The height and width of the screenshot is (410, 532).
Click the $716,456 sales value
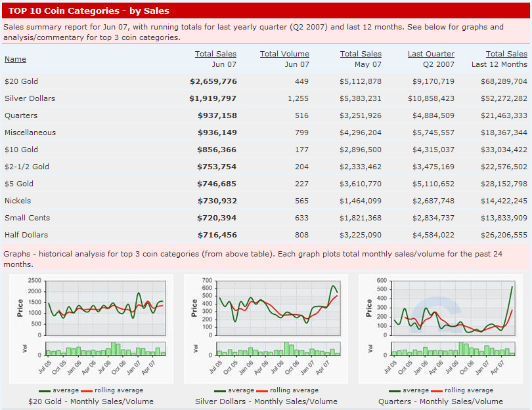pyautogui.click(x=217, y=235)
